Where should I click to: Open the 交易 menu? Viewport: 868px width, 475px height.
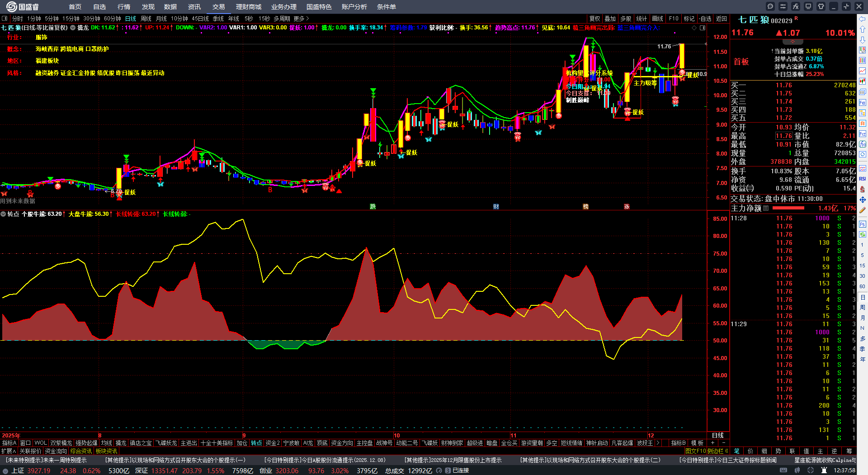[x=219, y=7]
